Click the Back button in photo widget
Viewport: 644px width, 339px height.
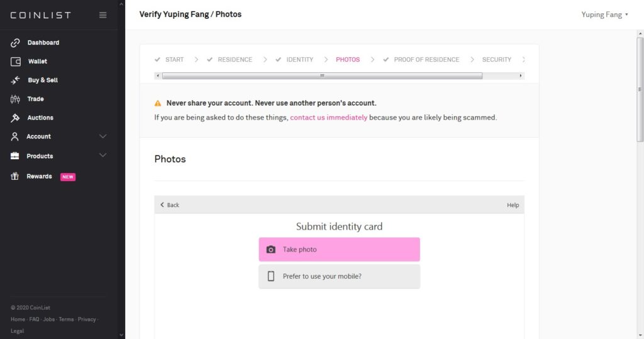point(170,204)
